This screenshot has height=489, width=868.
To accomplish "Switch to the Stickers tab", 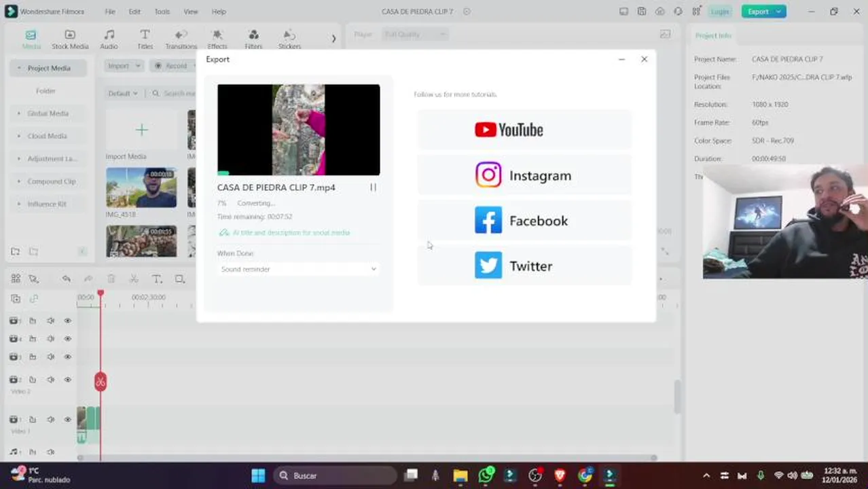I will point(289,39).
